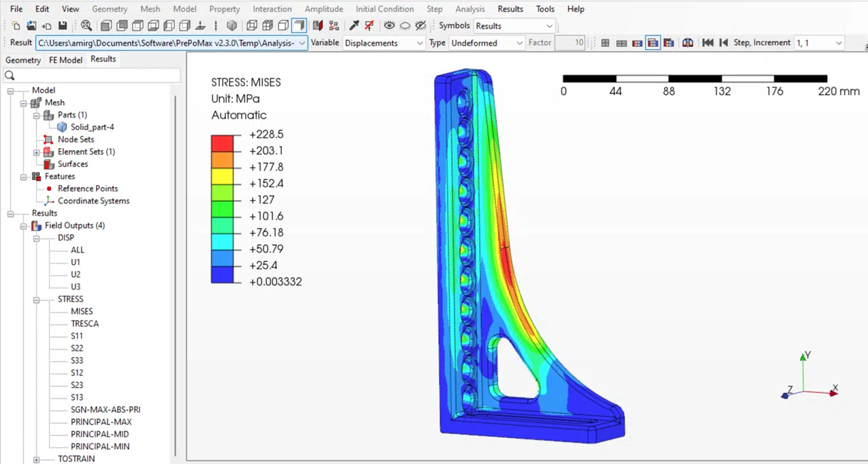Select TRESCA in the results tree
Viewport: 868px width, 464px height.
point(85,323)
